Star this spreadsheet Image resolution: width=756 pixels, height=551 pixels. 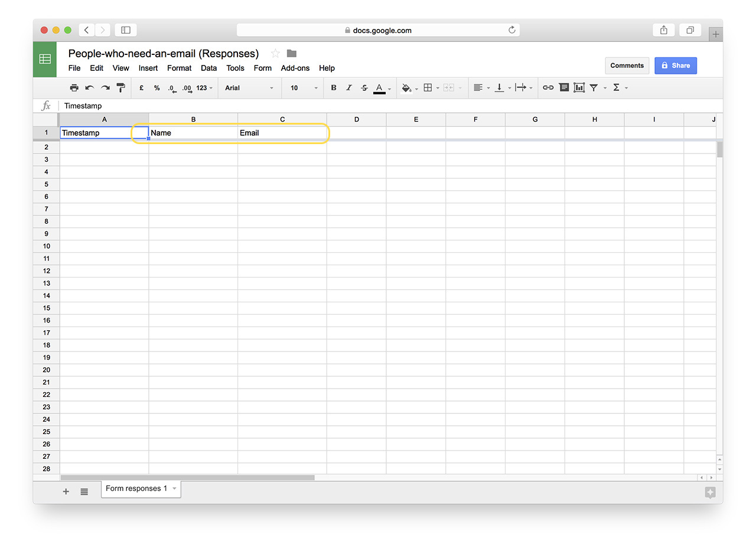pyautogui.click(x=275, y=54)
